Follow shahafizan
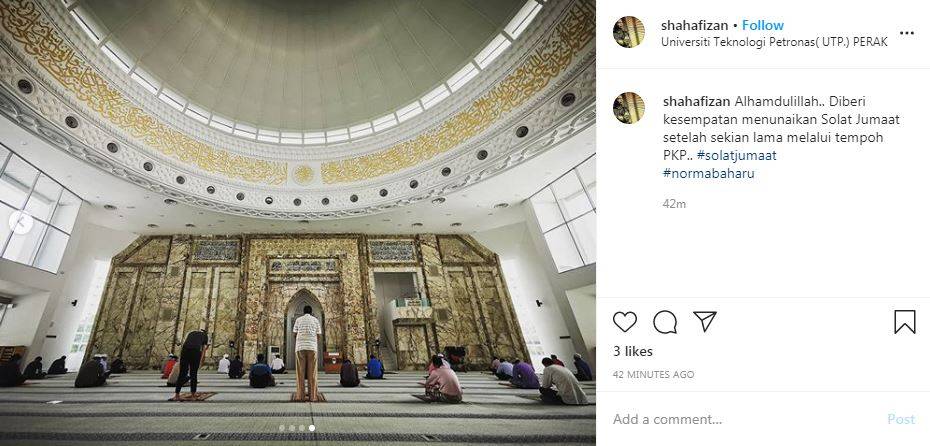 click(x=763, y=26)
